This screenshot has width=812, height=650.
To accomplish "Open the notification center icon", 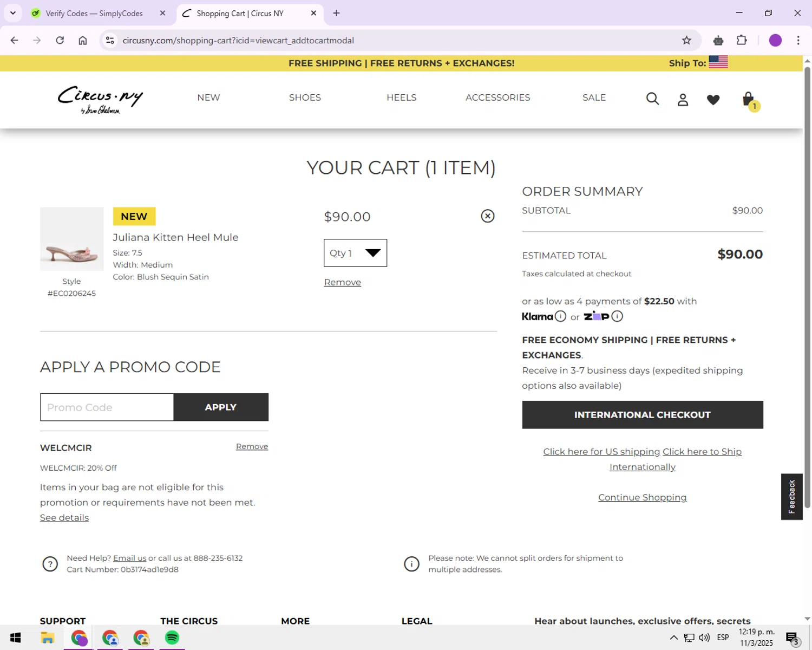I will click(792, 638).
